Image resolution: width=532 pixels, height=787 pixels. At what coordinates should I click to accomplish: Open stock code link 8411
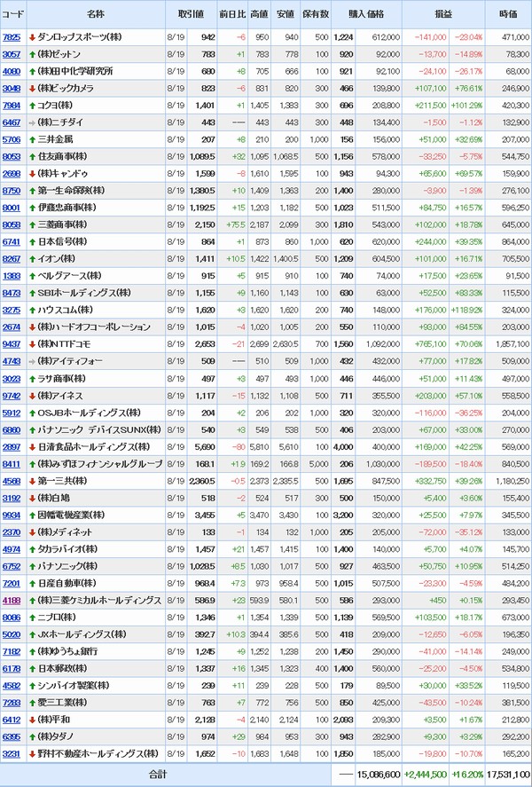coord(12,464)
